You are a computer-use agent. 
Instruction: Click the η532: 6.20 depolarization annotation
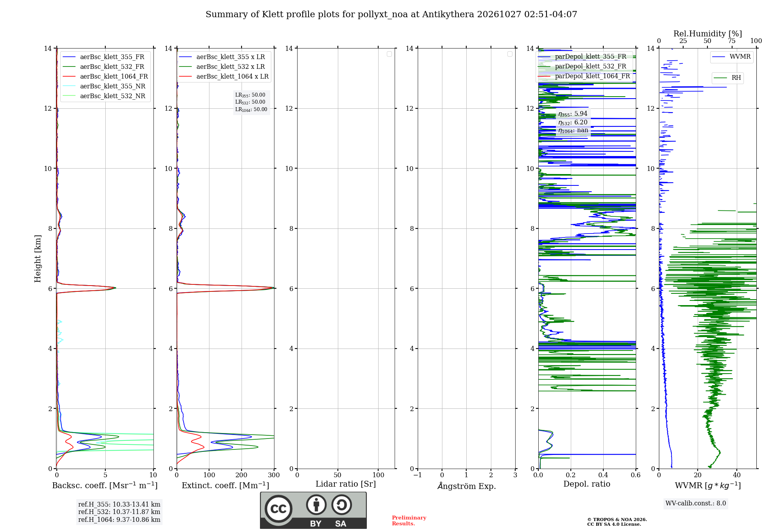[x=573, y=122]
